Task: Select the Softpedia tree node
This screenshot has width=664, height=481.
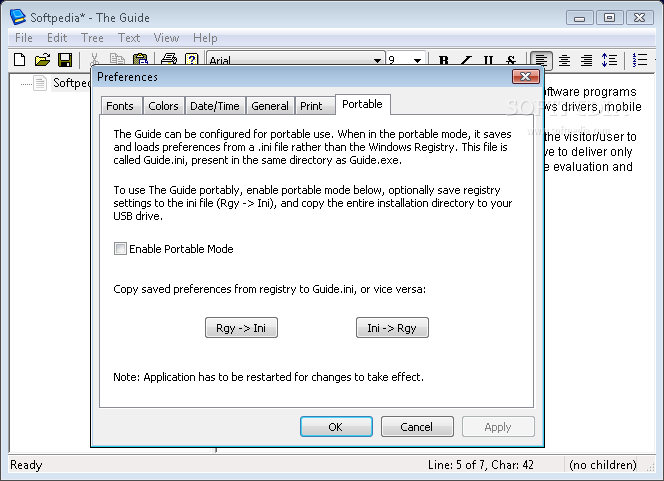Action: (71, 83)
